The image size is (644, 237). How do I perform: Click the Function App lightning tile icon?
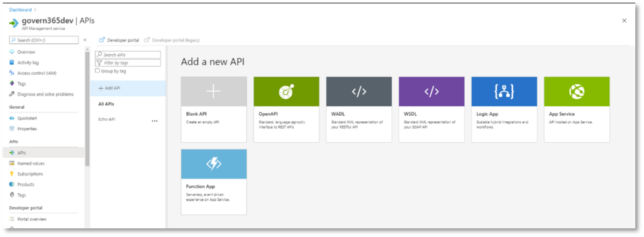[x=214, y=164]
